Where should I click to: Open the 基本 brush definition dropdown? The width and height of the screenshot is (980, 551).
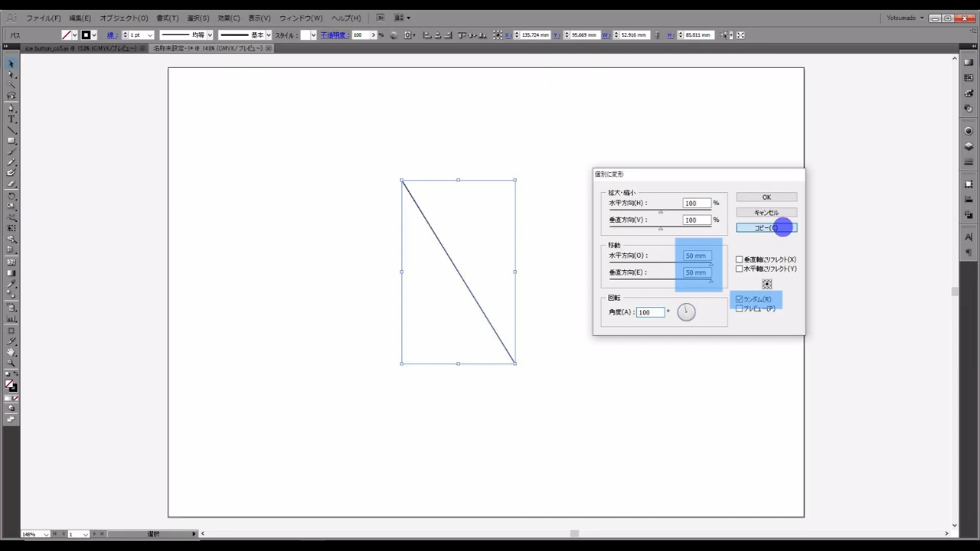(x=268, y=35)
